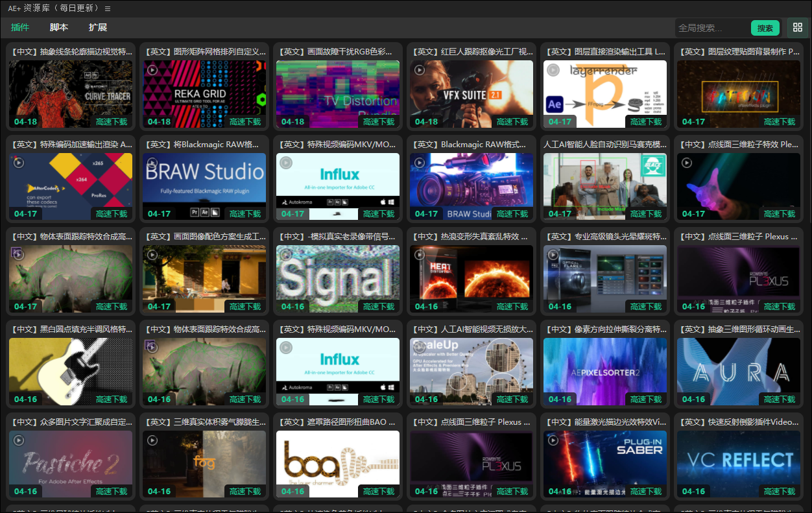Viewport: 812px width, 513px height.
Task: Open the AE Pixel Sorter 2 thumbnail
Action: [605, 372]
